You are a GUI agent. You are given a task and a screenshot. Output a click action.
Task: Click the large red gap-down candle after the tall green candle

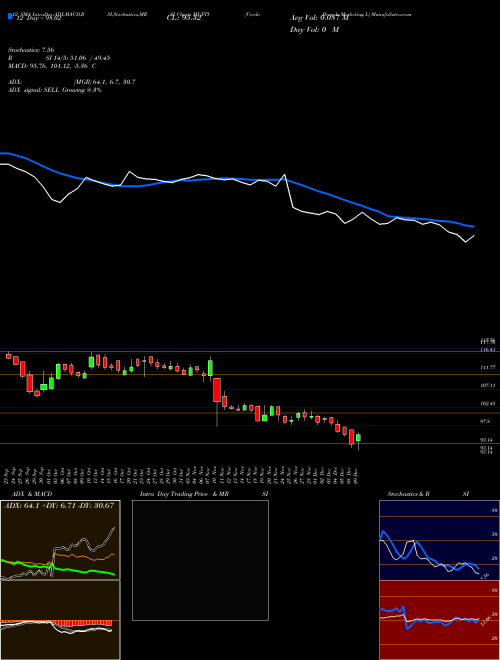point(217,390)
